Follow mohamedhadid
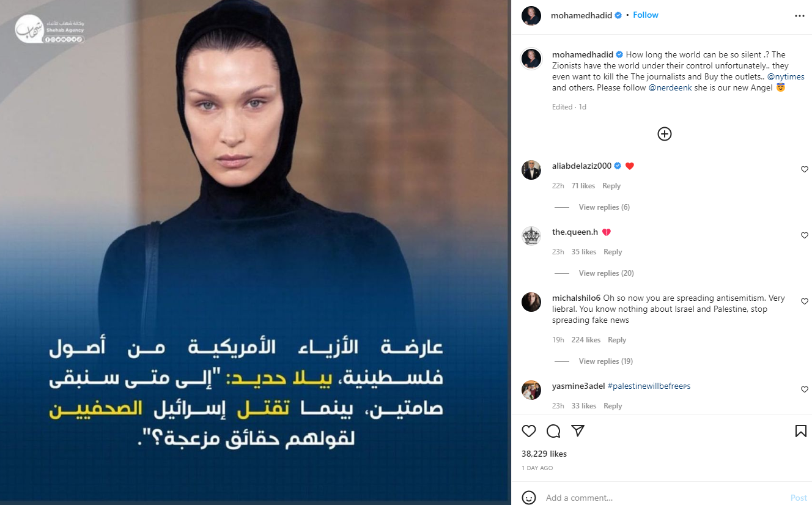Image resolution: width=812 pixels, height=505 pixels. [x=646, y=15]
